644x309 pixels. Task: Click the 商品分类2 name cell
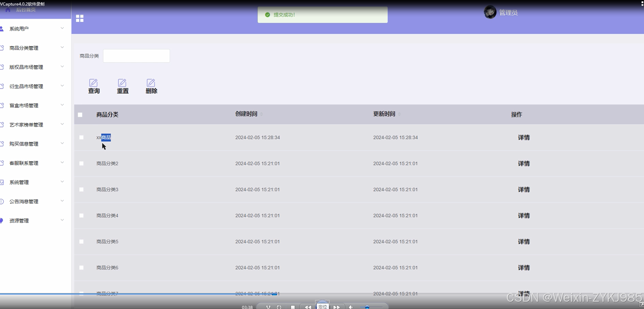107,163
